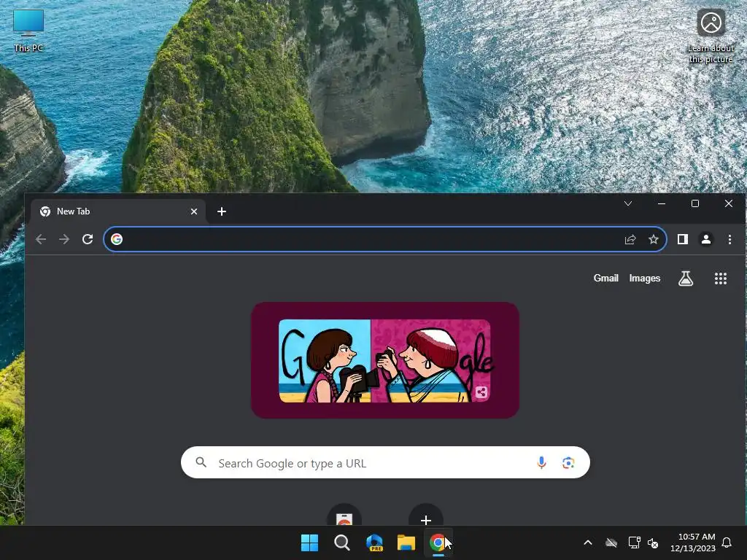The width and height of the screenshot is (747, 560).
Task: Open the Chrome profile button
Action: click(x=706, y=239)
